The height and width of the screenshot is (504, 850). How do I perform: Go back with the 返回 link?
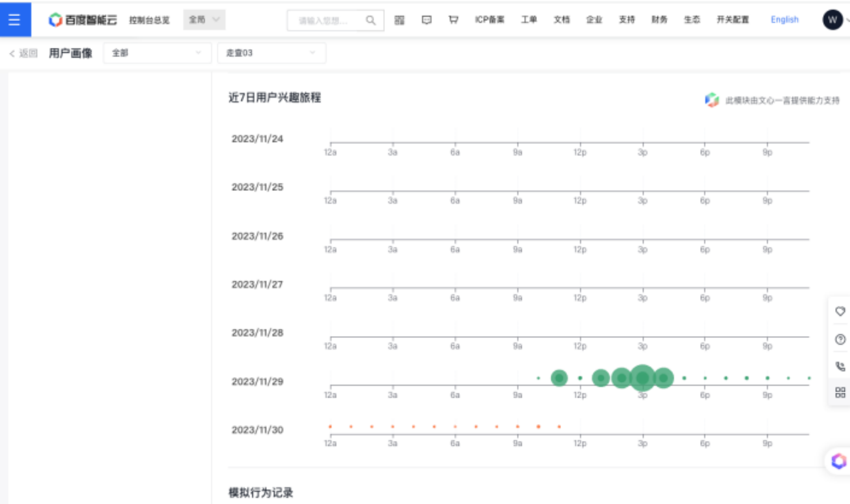pos(23,53)
